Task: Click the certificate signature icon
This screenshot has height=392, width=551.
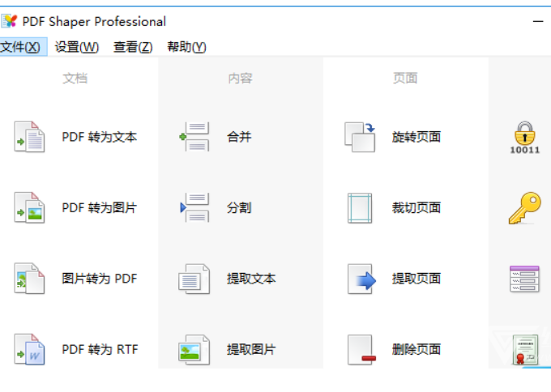Action: [525, 350]
